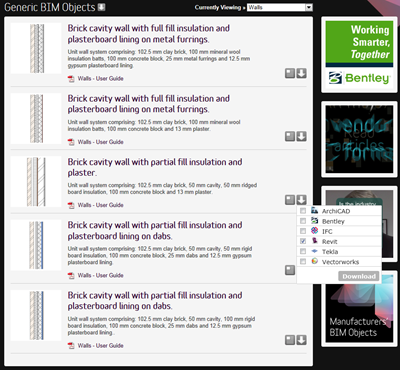400x370 pixels.
Task: Click download arrow for full fill 13 mm plaster wall
Action: (302, 136)
